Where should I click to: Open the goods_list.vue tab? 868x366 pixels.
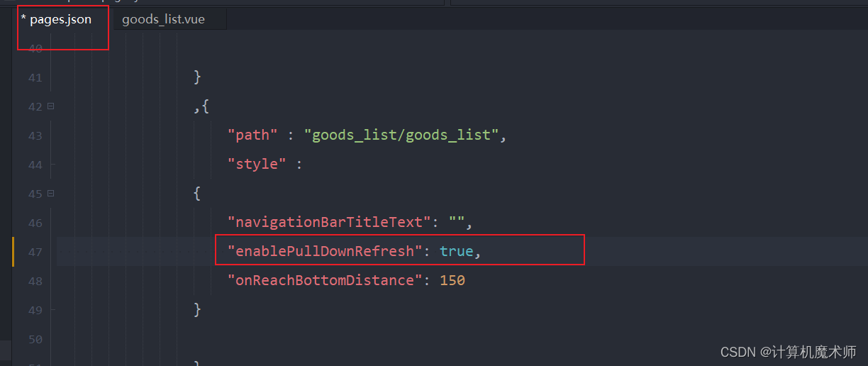163,19
